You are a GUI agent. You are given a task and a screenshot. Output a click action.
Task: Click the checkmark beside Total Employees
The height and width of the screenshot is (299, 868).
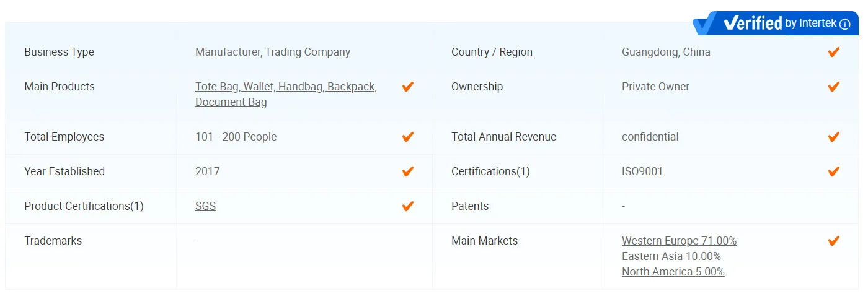pyautogui.click(x=407, y=137)
